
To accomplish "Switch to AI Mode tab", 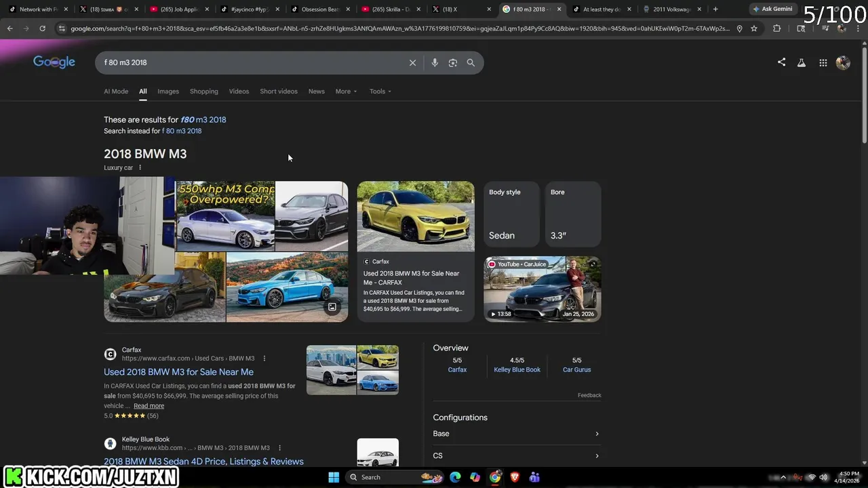I will click(x=116, y=91).
